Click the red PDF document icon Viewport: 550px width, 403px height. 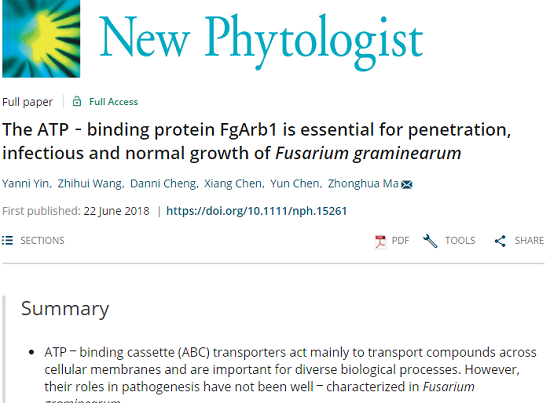point(380,241)
